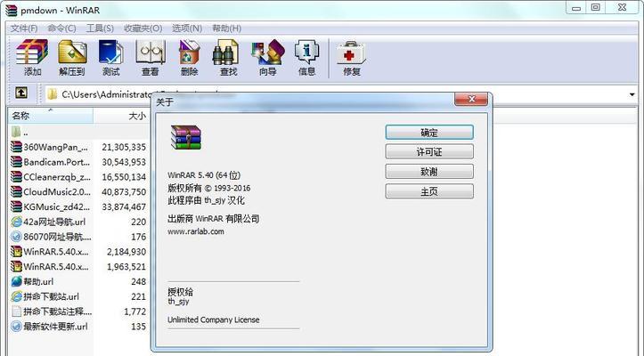Click the archive icon of 360WangPan file
644x356 pixels.
[x=16, y=147]
